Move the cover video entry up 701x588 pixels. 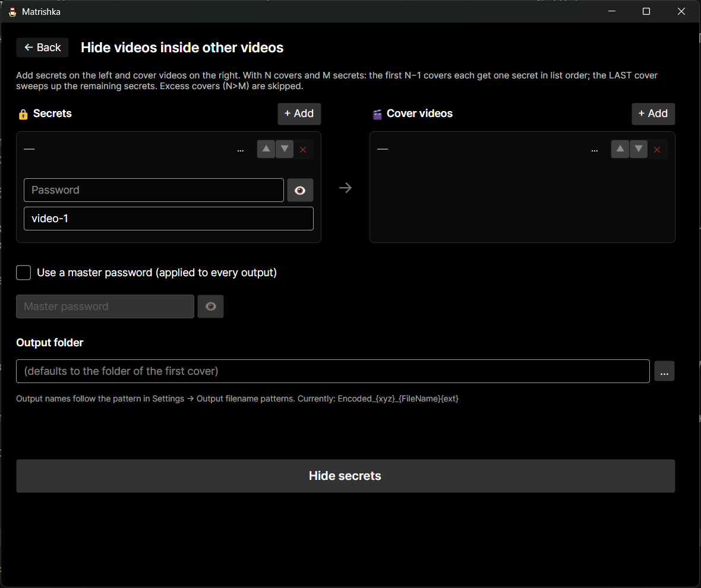pyautogui.click(x=620, y=149)
